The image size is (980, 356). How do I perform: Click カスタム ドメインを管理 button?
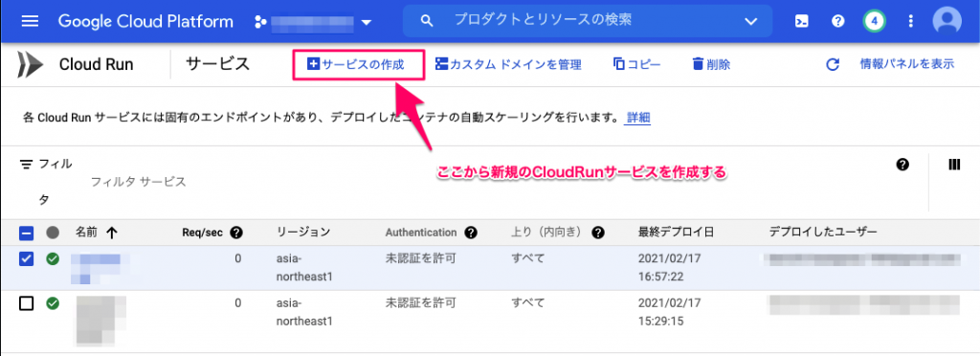(x=509, y=64)
